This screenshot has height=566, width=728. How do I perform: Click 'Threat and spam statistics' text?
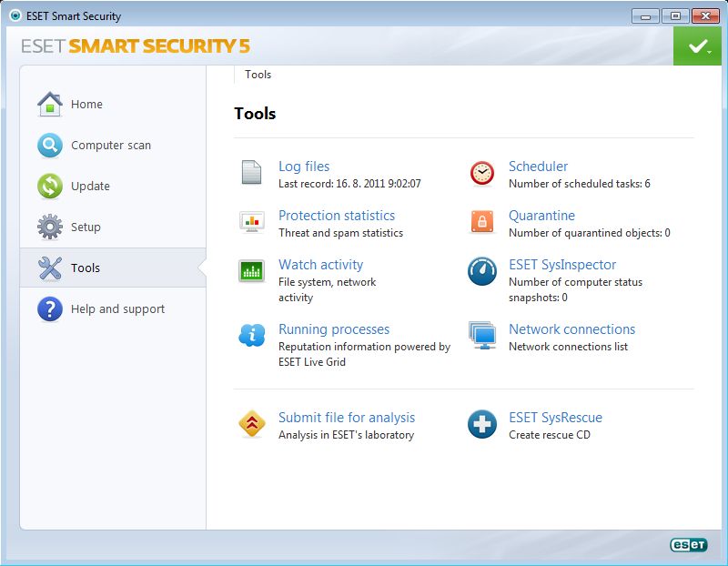(340, 233)
